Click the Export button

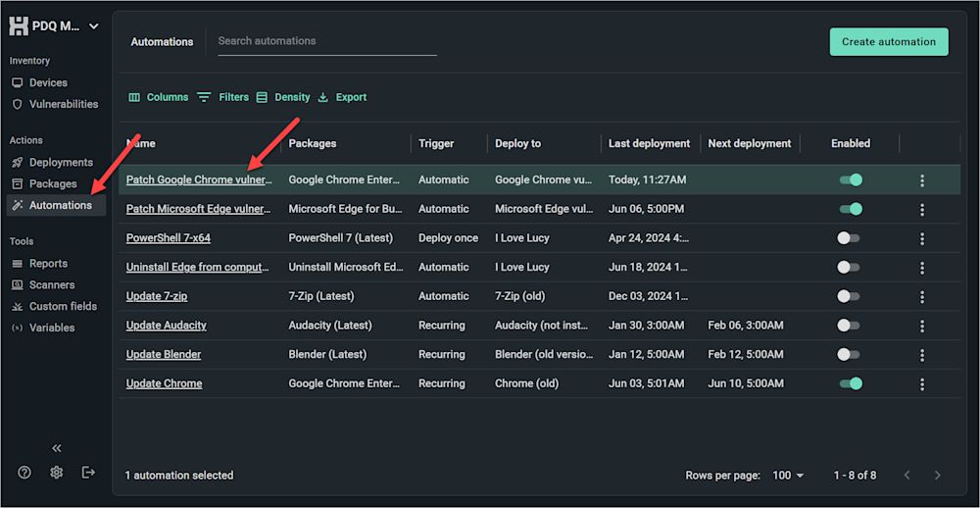(342, 97)
